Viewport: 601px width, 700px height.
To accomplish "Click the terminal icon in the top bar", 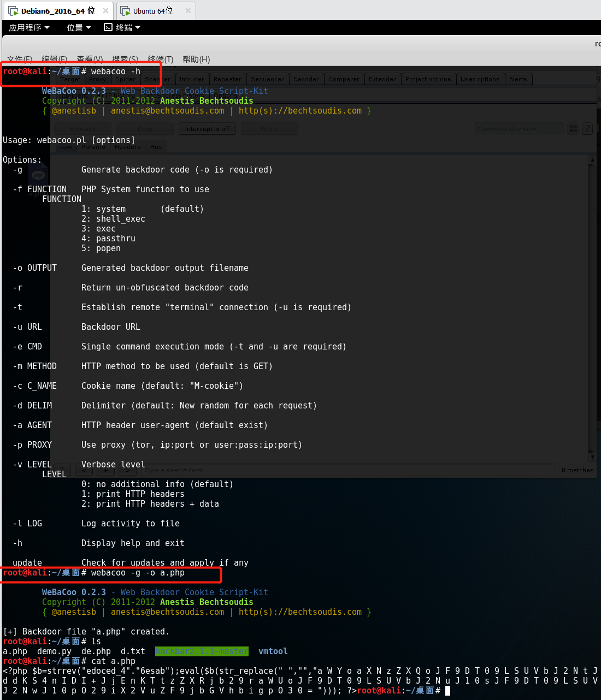I will point(108,27).
